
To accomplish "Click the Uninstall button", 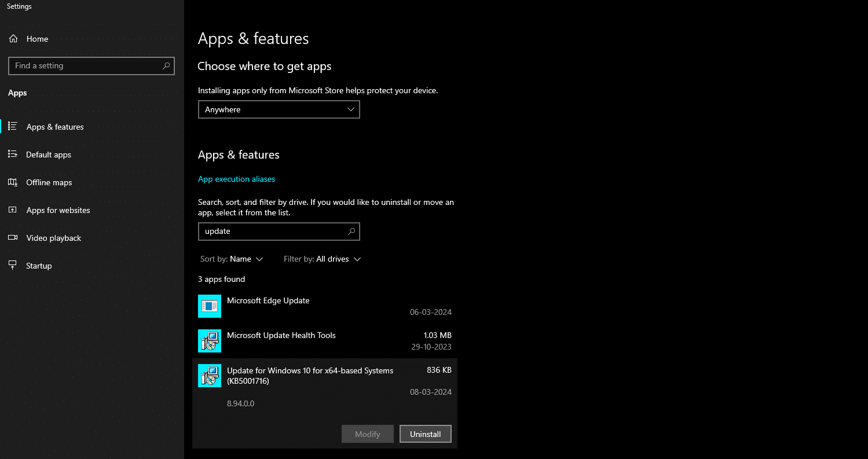I will 426,434.
